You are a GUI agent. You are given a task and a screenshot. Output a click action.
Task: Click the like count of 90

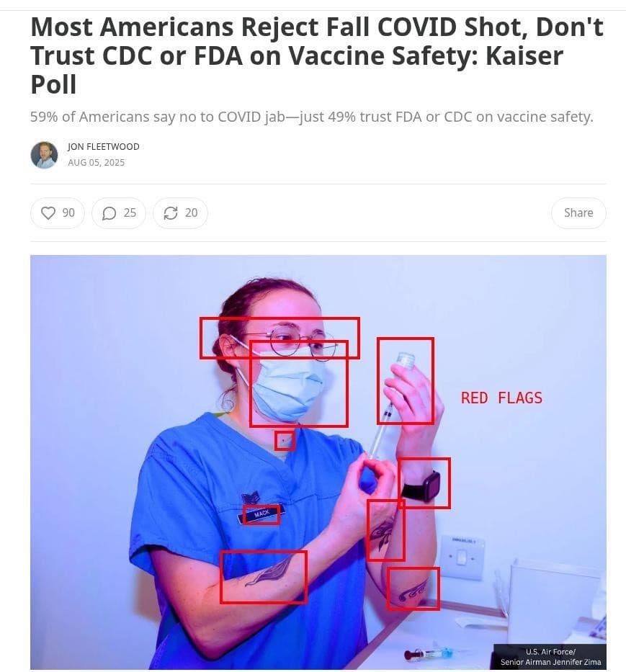point(68,213)
